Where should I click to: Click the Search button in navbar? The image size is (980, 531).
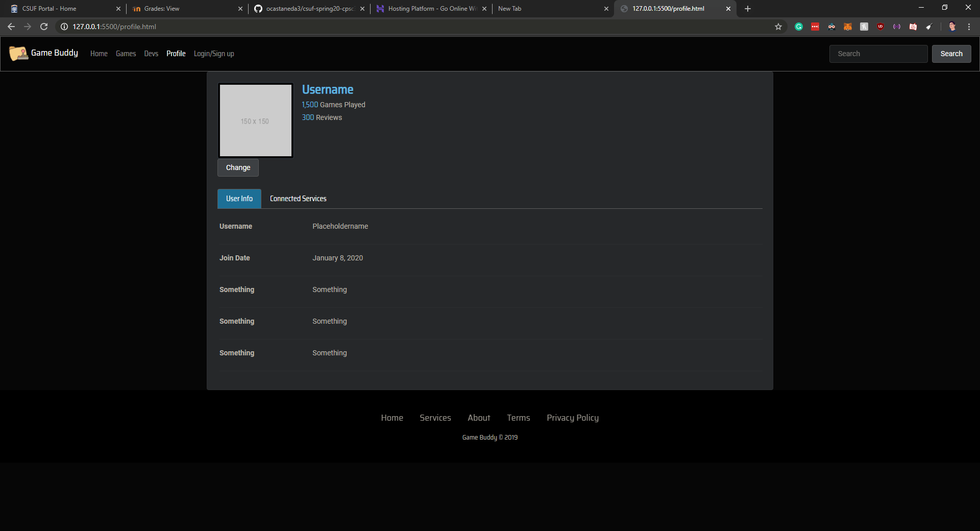(x=951, y=54)
